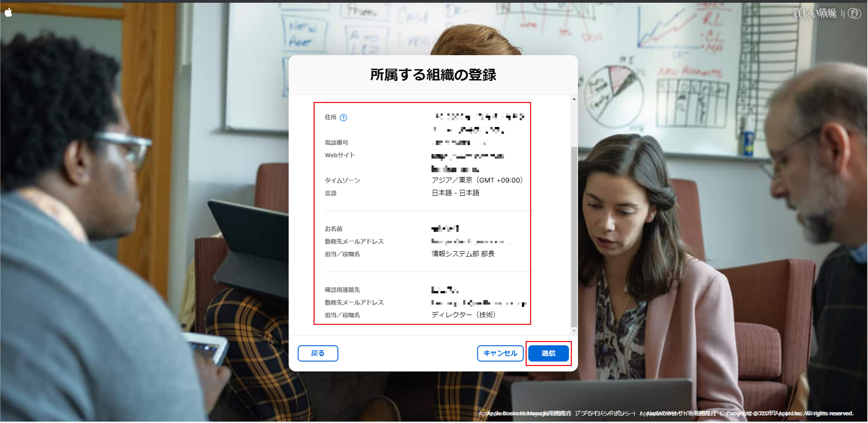The width and height of the screenshot is (868, 423).
Task: Click the 送信 submit button
Action: 548,353
